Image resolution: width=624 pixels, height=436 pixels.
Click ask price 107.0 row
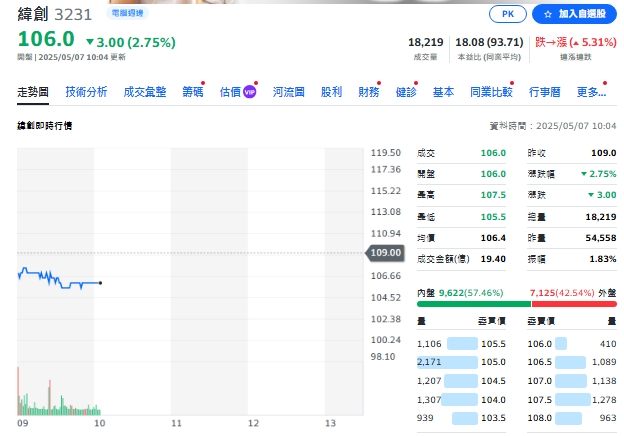point(572,381)
